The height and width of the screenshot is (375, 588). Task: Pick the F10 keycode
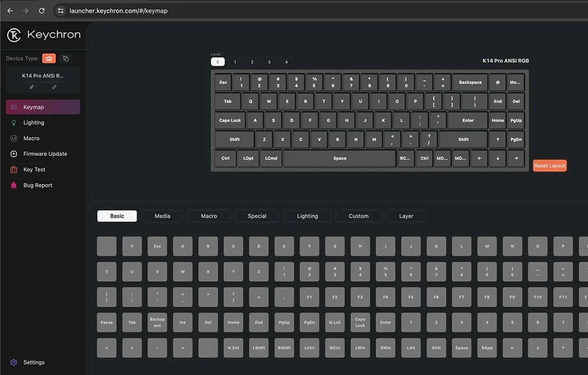tap(538, 297)
